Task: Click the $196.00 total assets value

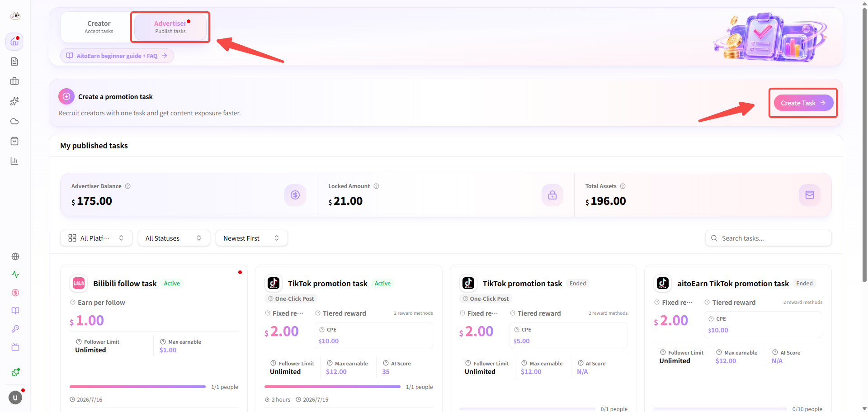Action: [x=606, y=201]
